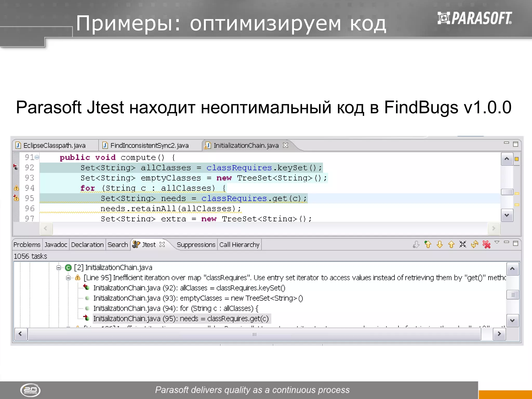
Task: Click the warning marker on line 94
Action: coord(16,188)
